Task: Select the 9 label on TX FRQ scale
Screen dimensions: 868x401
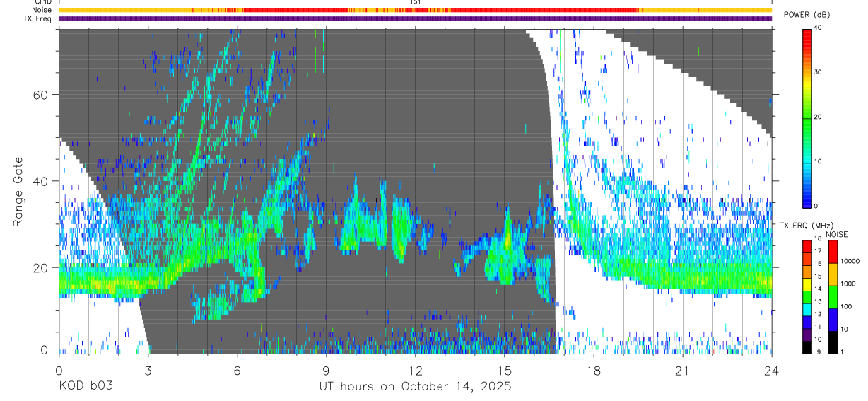Action: [819, 352]
